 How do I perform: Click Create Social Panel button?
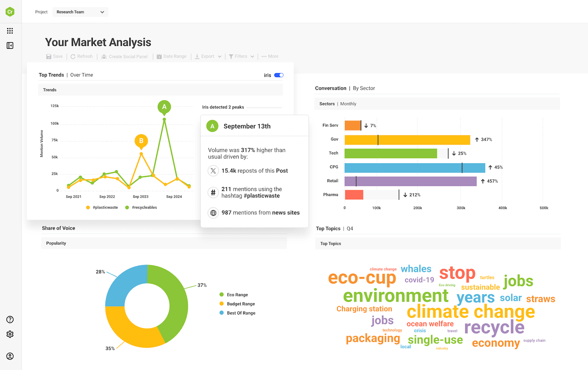click(x=125, y=56)
